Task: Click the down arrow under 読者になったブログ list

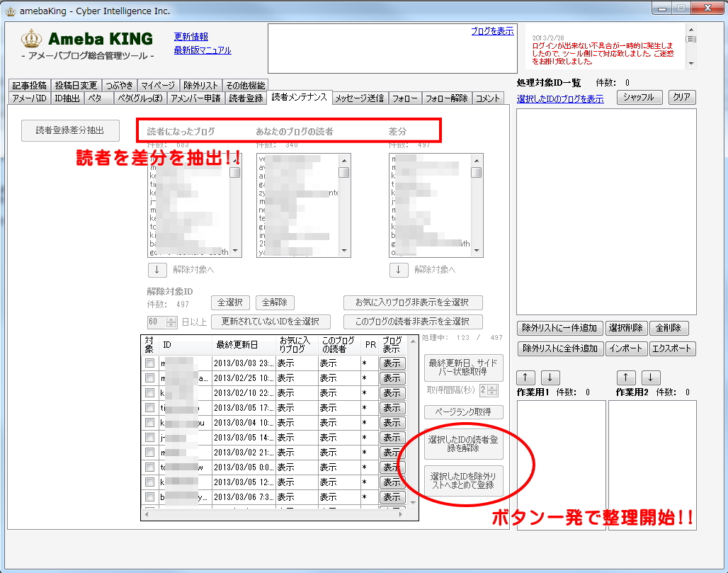Action: (x=157, y=270)
